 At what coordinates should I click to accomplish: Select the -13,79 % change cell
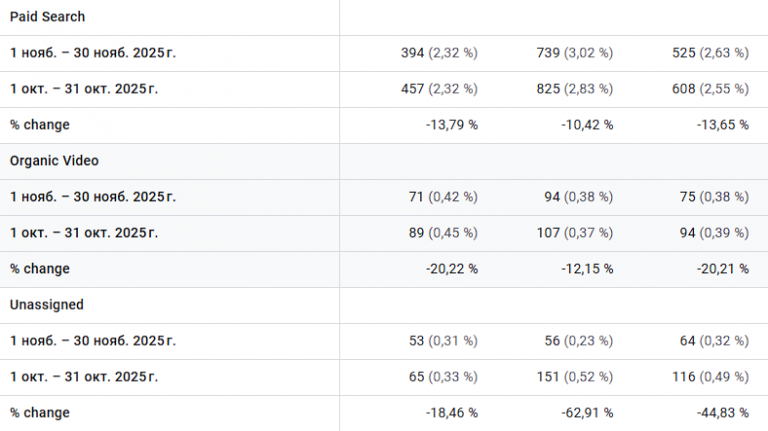pos(450,125)
